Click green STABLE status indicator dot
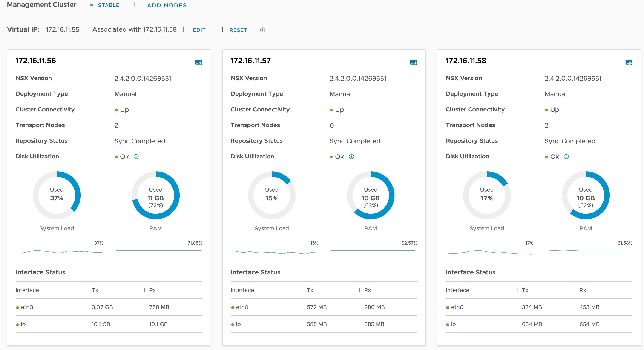Image resolution: width=644 pixels, height=350 pixels. coord(92,5)
